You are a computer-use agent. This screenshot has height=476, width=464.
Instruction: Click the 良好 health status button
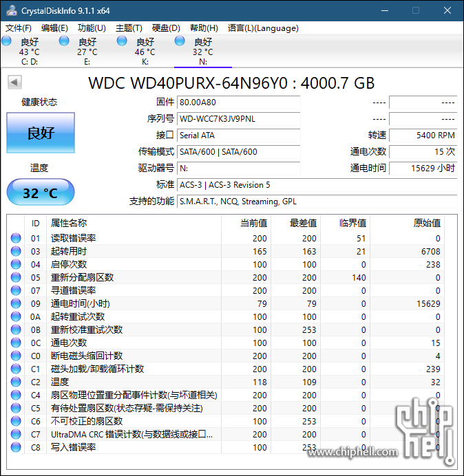click(x=41, y=133)
